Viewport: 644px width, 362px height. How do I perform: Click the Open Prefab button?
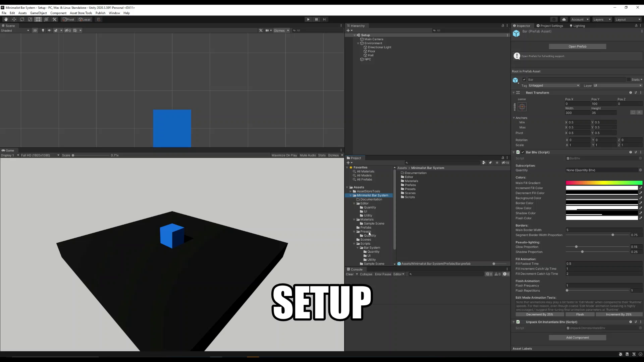click(x=578, y=46)
